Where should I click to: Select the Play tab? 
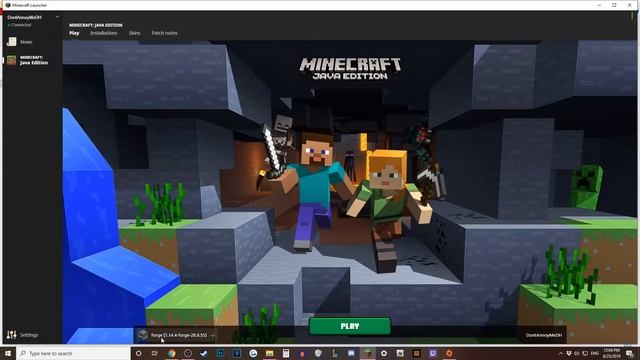click(74, 33)
